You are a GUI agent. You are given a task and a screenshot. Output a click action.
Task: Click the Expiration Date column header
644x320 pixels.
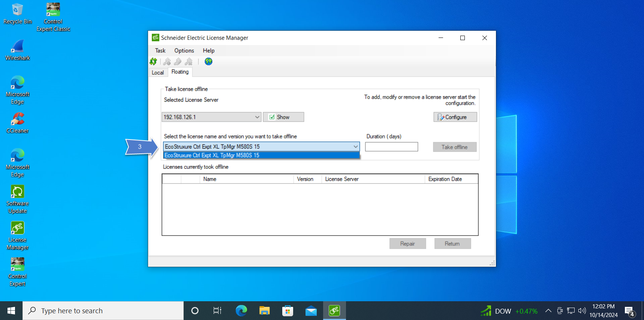[x=452, y=179]
